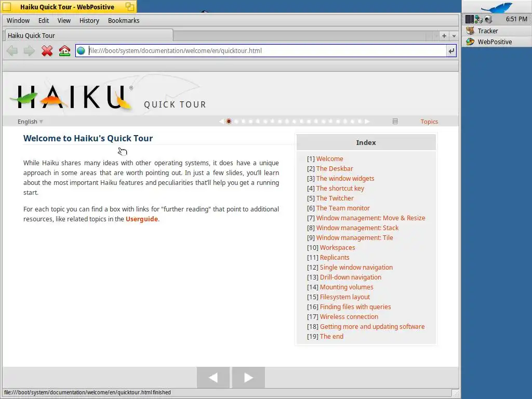Select WebPositive in the Deskbar
The image size is (532, 399).
pos(497,42)
